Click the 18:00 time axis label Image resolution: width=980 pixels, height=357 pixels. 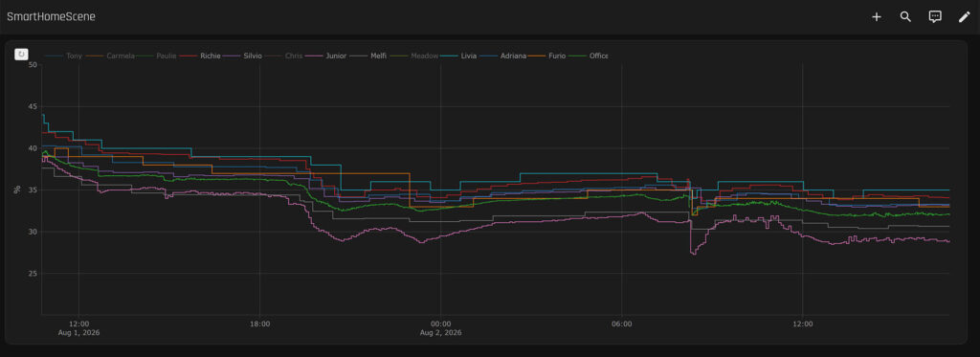point(259,324)
